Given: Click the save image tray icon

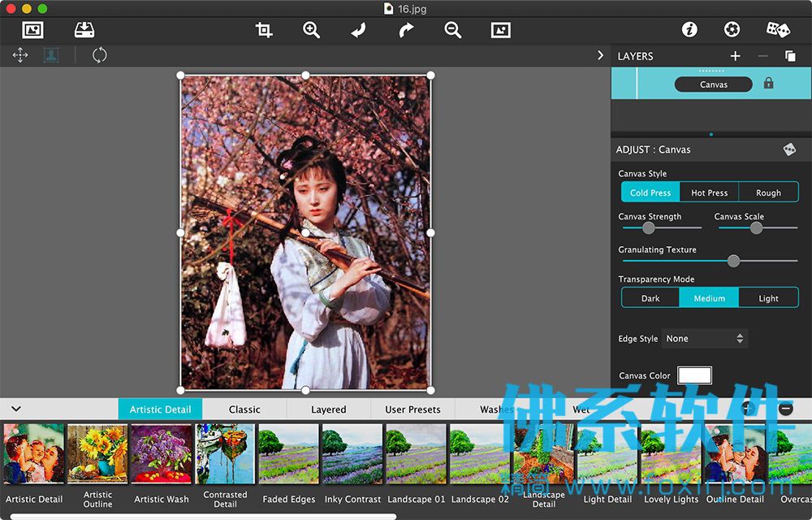Looking at the screenshot, I should click(84, 29).
